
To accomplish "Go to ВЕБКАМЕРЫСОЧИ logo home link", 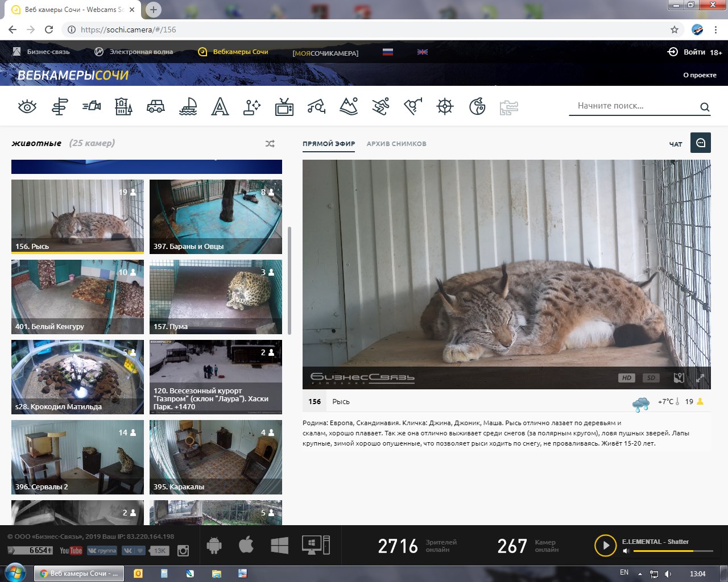I will click(x=73, y=75).
